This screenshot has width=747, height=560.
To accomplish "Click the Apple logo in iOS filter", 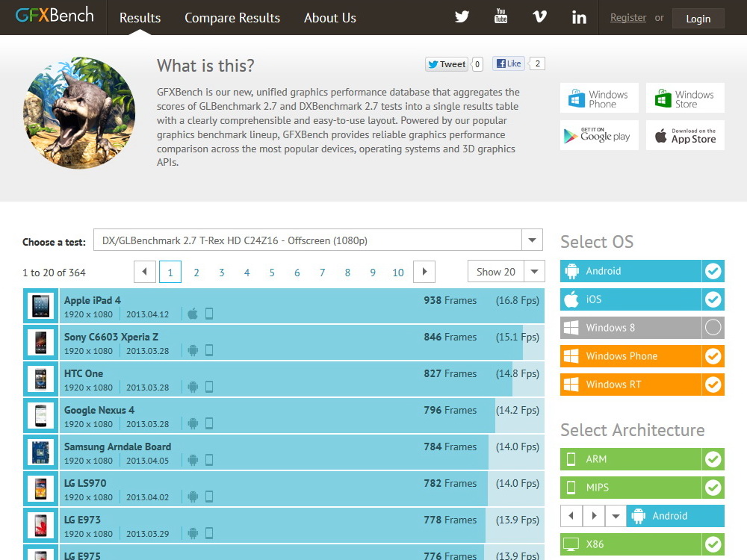I will [571, 299].
